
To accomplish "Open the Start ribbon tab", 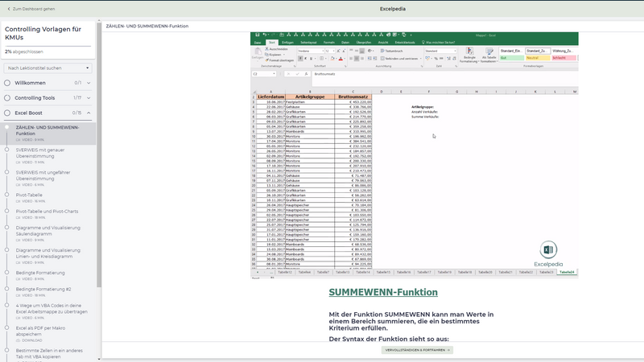I will pos(272,43).
